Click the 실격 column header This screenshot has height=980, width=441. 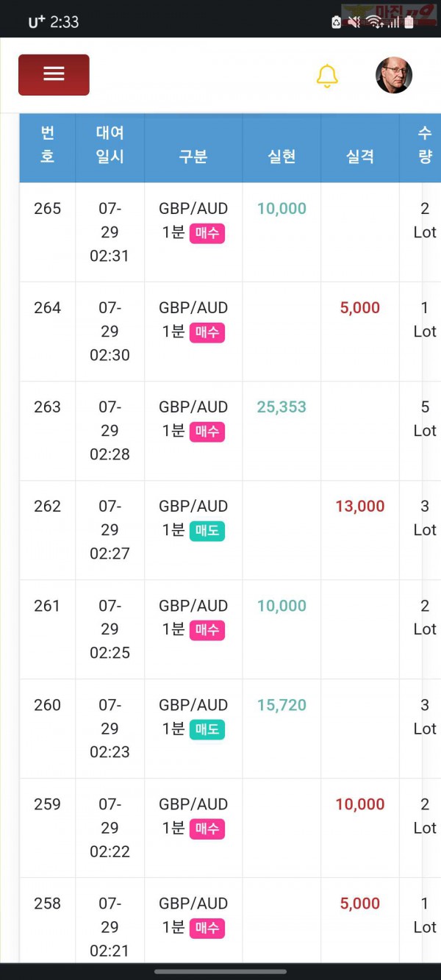[x=360, y=156]
